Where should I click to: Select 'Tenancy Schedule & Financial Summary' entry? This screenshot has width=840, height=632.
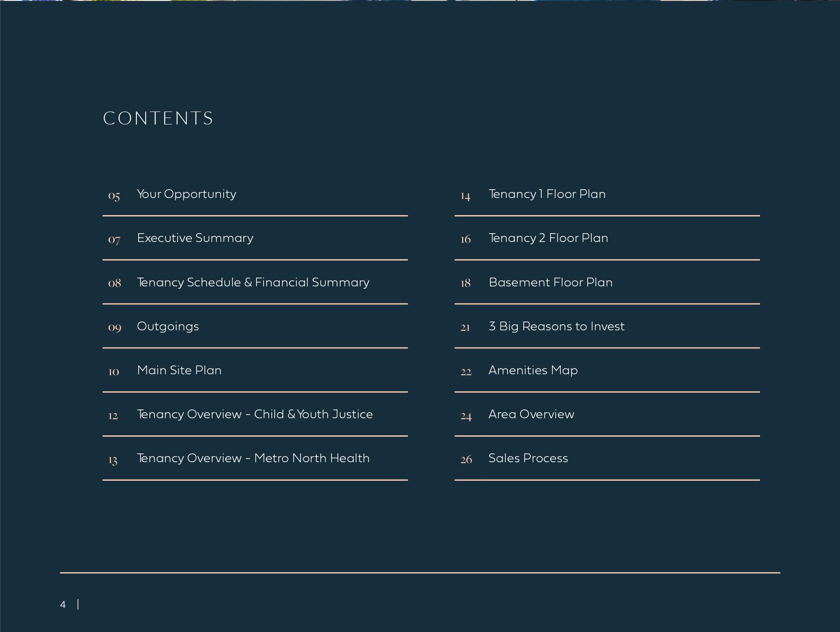click(x=253, y=282)
